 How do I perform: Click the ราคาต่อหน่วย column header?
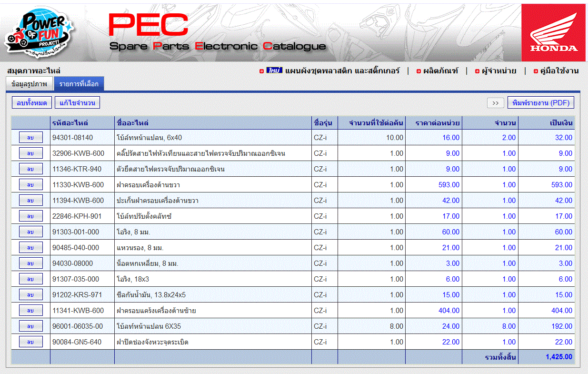pos(434,123)
